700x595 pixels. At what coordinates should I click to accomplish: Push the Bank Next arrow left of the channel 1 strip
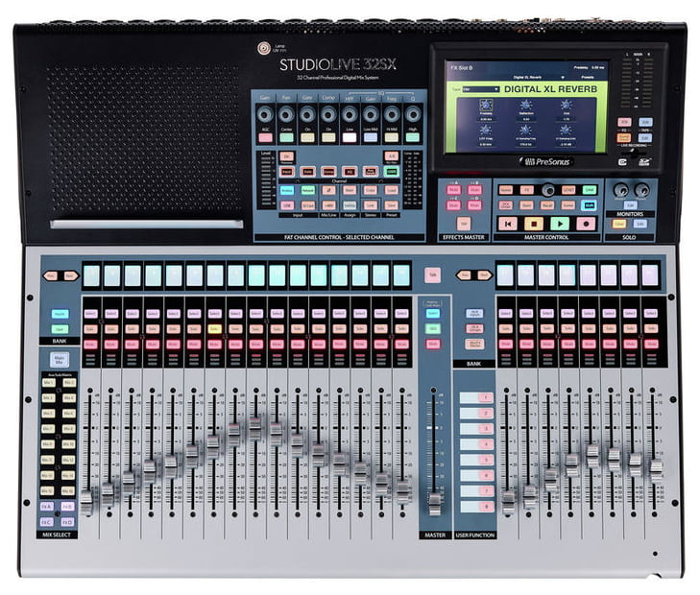[x=69, y=276]
